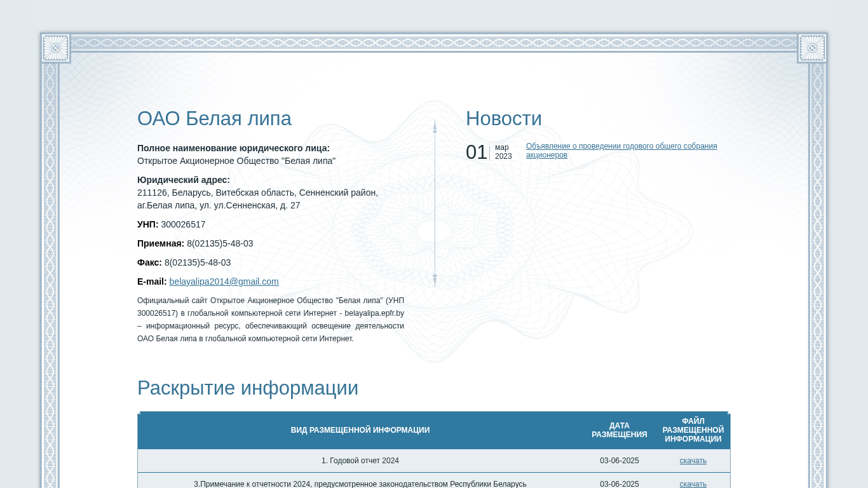The height and width of the screenshot is (488, 868).
Task: Click the legal address text under Юридический адрес
Action: [257, 199]
